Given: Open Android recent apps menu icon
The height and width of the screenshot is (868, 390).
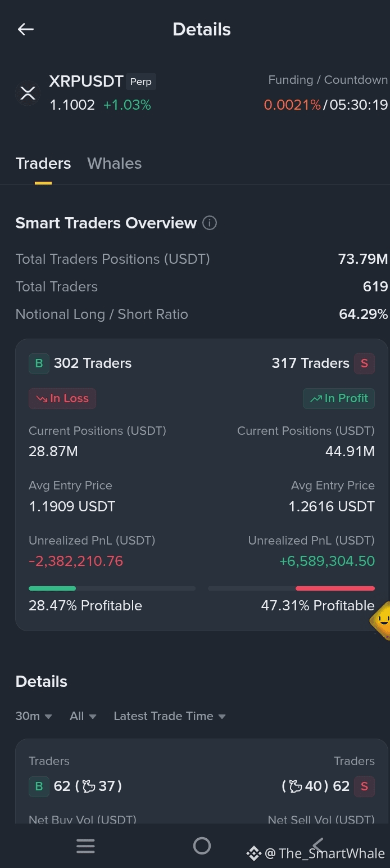Looking at the screenshot, I should 85,845.
